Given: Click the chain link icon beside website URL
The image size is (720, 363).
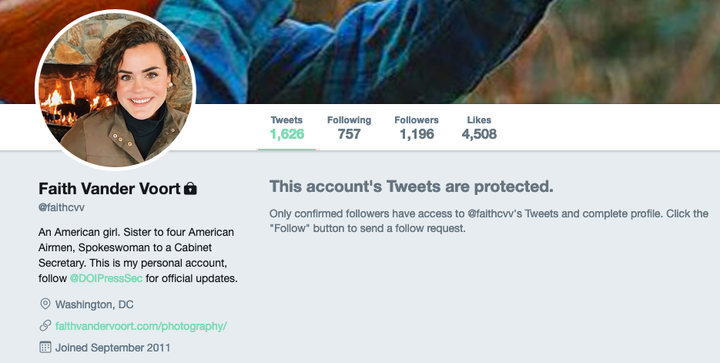Looking at the screenshot, I should pyautogui.click(x=45, y=326).
